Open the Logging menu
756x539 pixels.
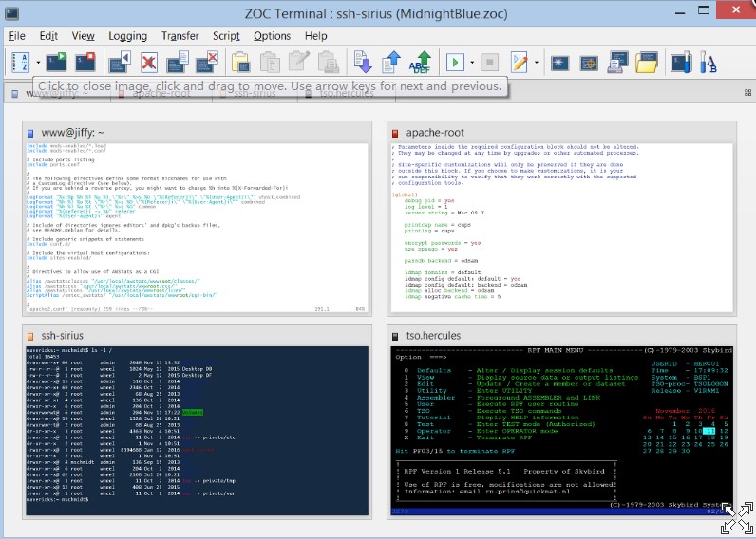pos(127,36)
